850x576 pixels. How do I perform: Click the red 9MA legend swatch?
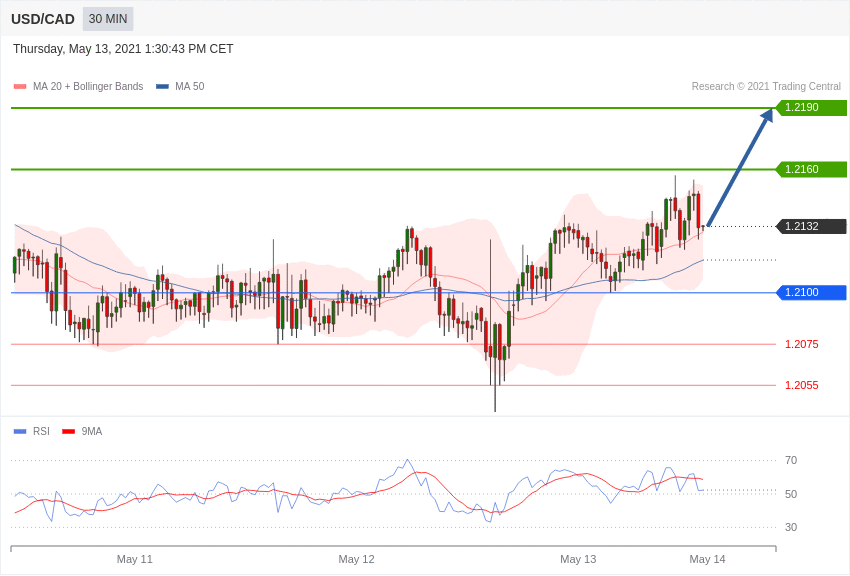click(68, 431)
